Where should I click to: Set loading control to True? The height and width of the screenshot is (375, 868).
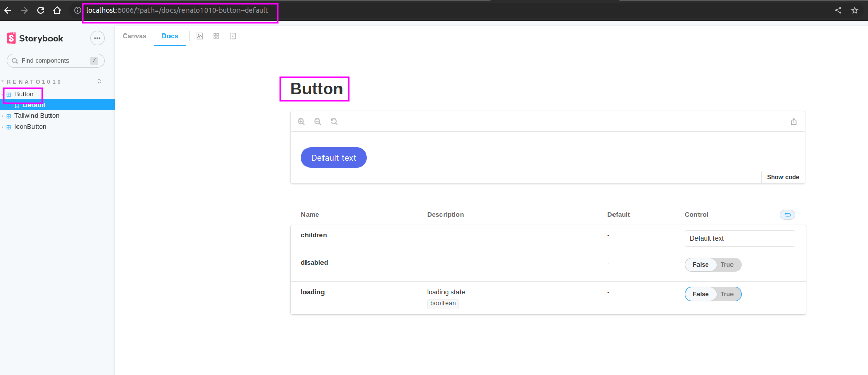(x=727, y=294)
